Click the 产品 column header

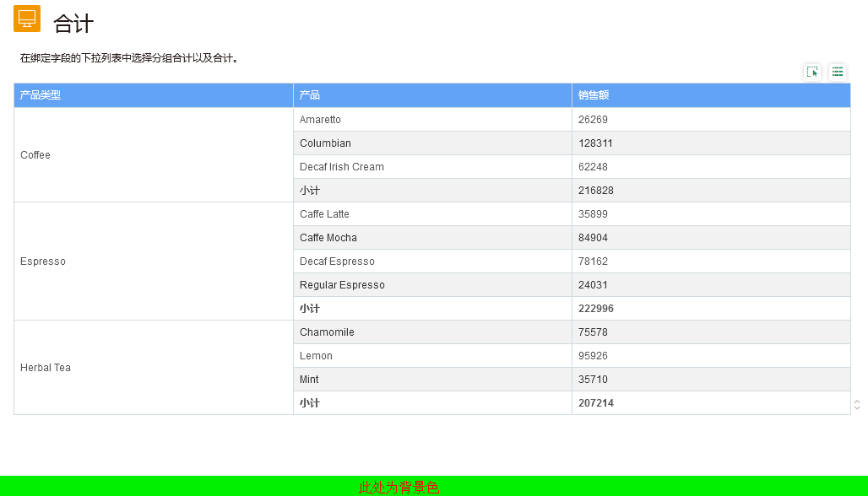pyautogui.click(x=310, y=95)
